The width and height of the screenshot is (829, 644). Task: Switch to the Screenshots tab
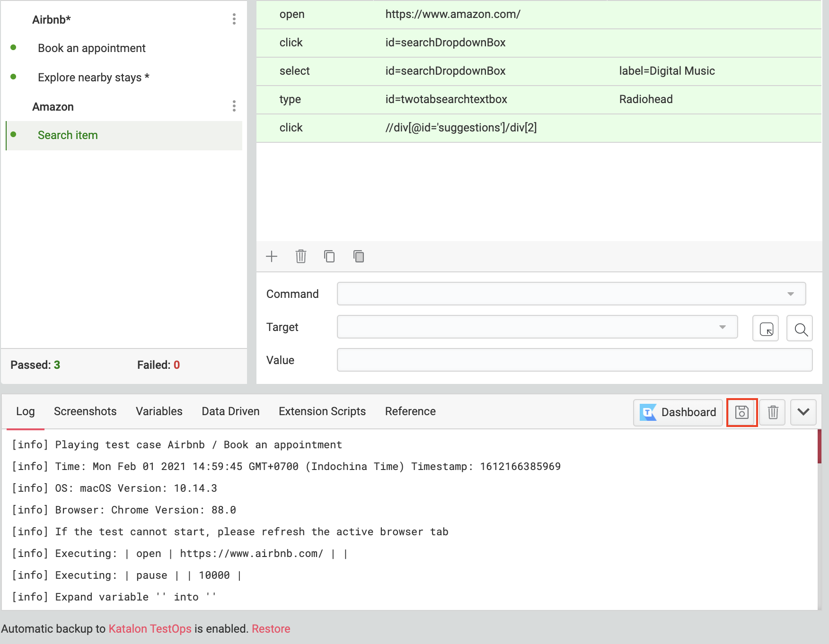click(x=85, y=411)
